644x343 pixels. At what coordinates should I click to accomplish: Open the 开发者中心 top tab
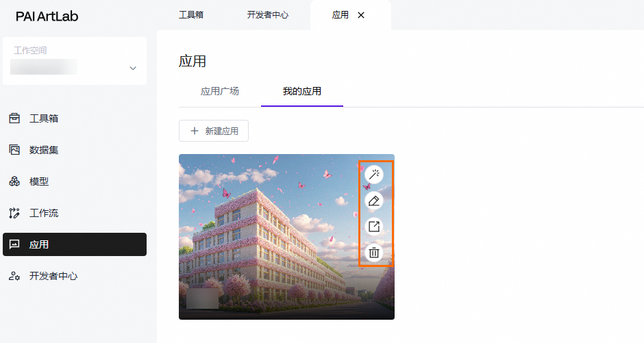click(268, 15)
